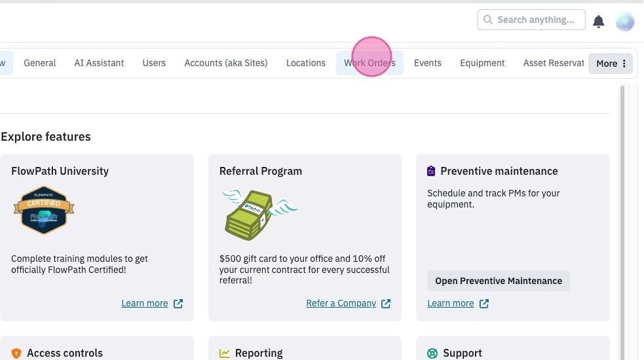This screenshot has height=360, width=644.
Task: Select the Asset Reservations tab
Action: 553,63
